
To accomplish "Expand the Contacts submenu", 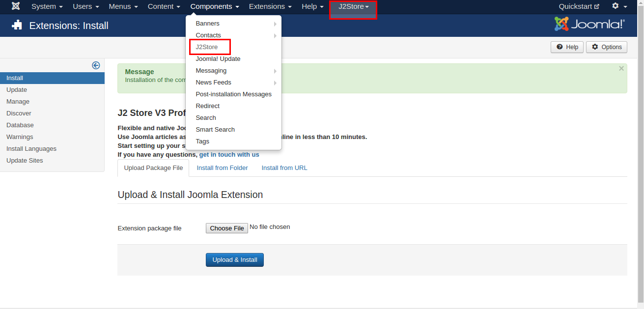I will tap(233, 35).
